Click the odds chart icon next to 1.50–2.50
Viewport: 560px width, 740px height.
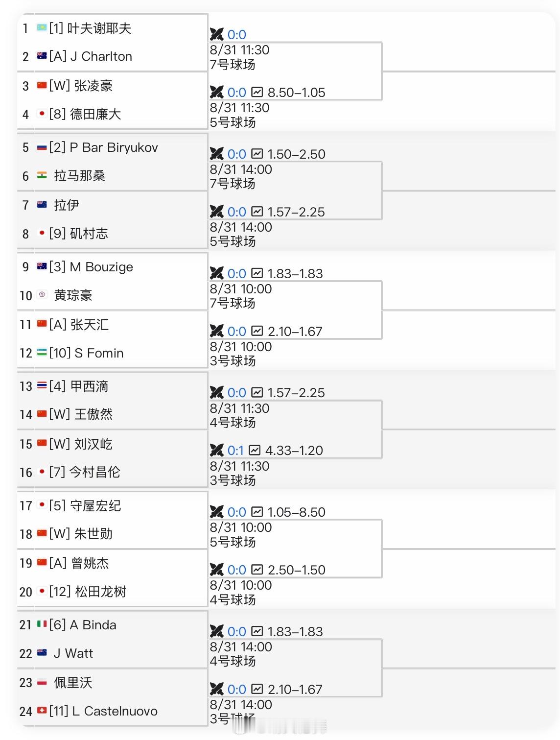[x=257, y=154]
